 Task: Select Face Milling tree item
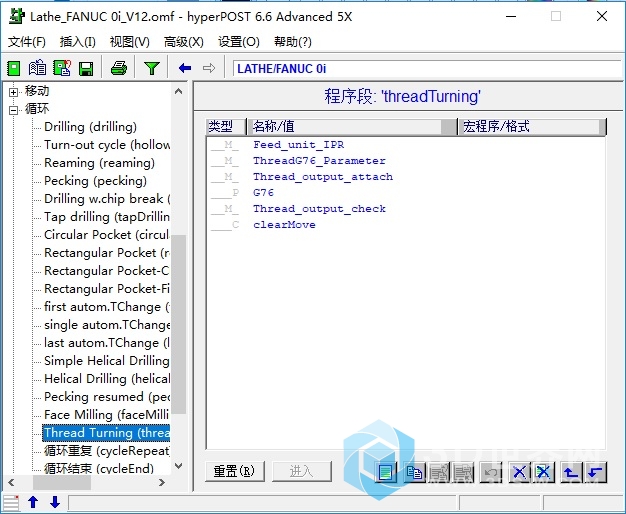(107, 415)
